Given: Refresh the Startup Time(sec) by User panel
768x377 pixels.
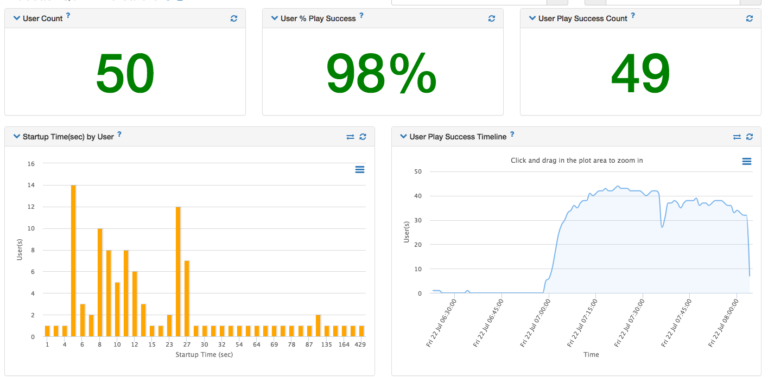Looking at the screenshot, I should click(362, 137).
